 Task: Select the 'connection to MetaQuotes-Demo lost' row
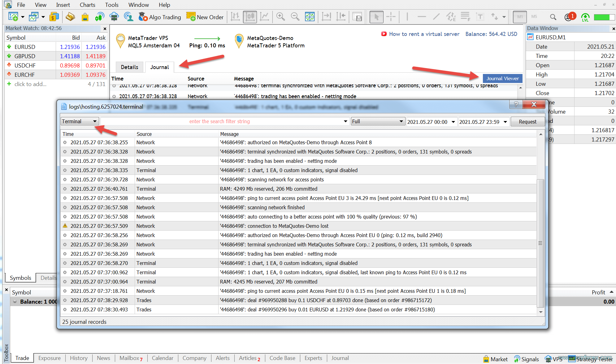pos(299,226)
